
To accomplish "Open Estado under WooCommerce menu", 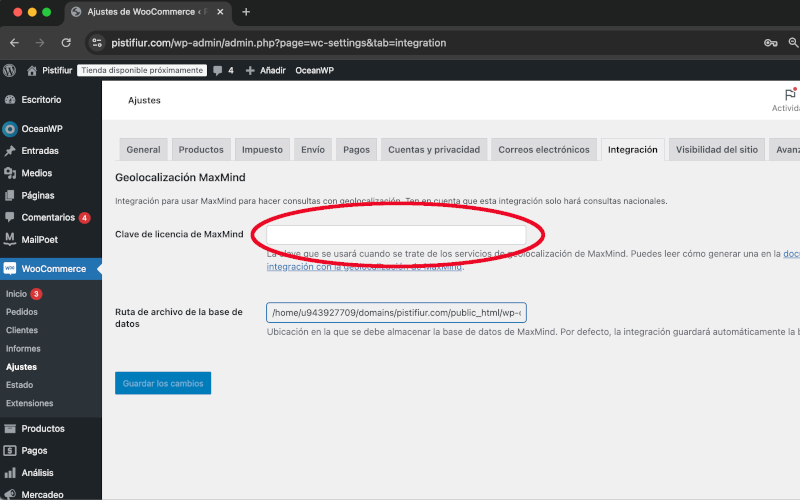I will [19, 385].
